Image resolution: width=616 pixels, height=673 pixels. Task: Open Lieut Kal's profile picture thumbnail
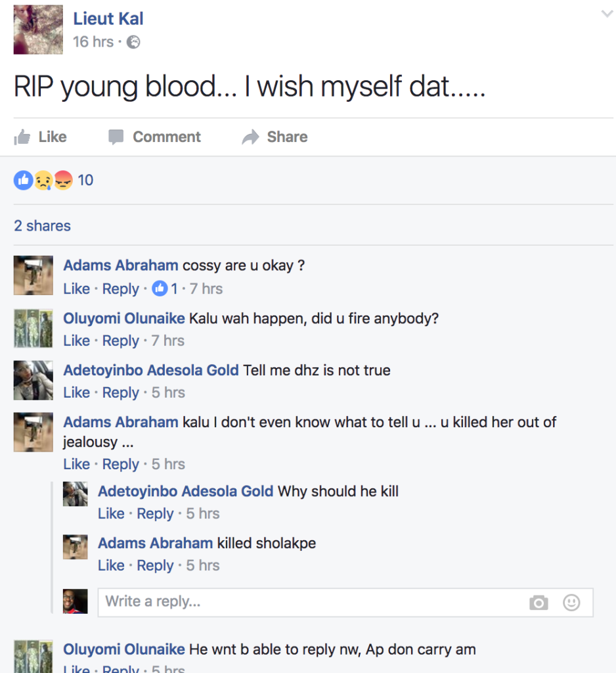[x=38, y=30]
